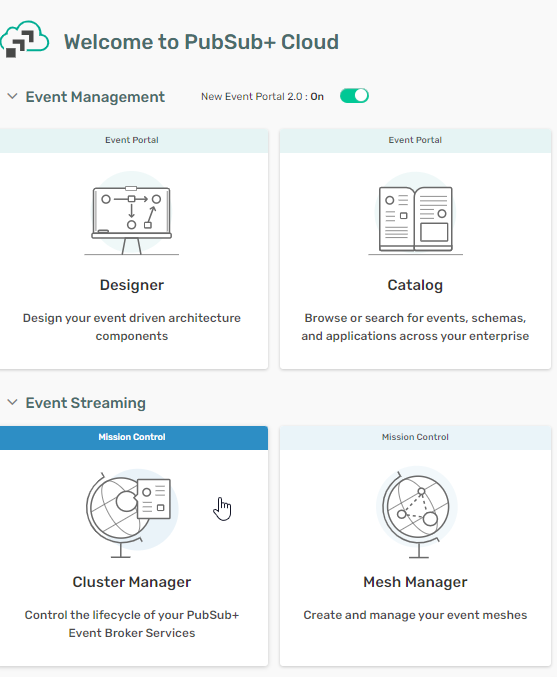Select the Cluster Manager globe icon
The image size is (557, 677).
tap(132, 513)
